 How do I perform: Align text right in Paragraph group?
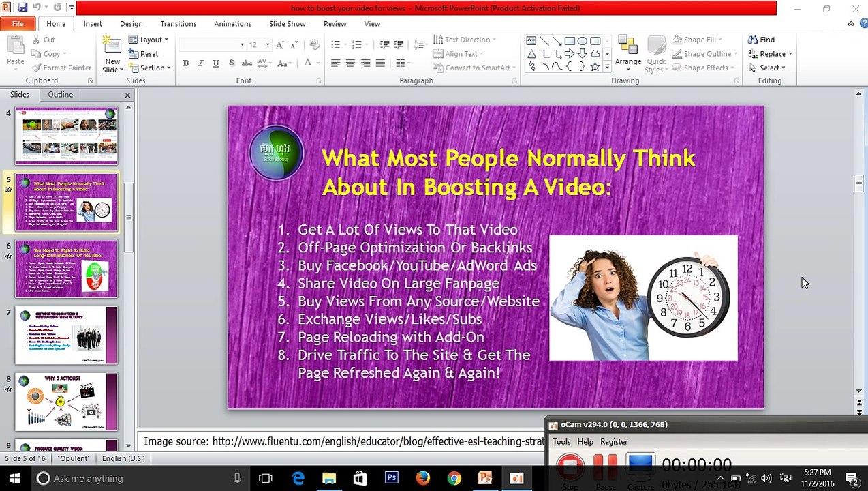click(365, 63)
